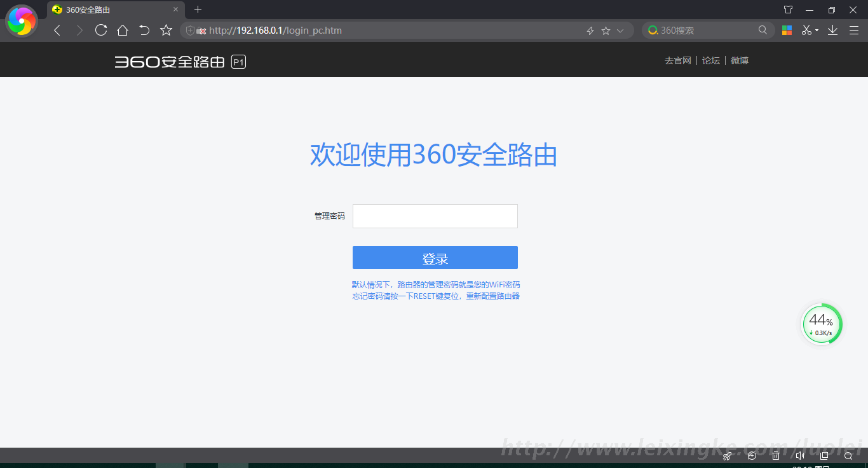Click the 360 search engine logo
The height and width of the screenshot is (468, 868).
(653, 31)
